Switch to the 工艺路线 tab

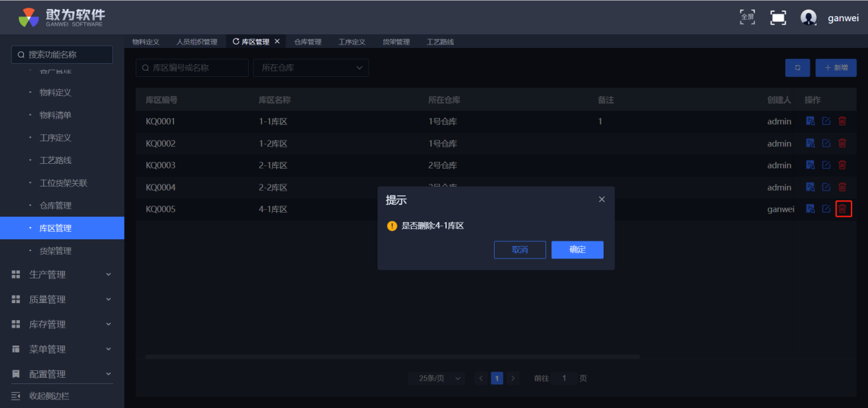tap(440, 42)
